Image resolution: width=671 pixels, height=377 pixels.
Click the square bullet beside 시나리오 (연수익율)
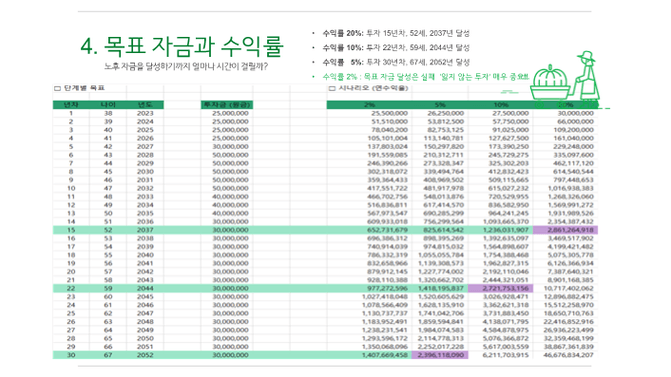pyautogui.click(x=332, y=89)
